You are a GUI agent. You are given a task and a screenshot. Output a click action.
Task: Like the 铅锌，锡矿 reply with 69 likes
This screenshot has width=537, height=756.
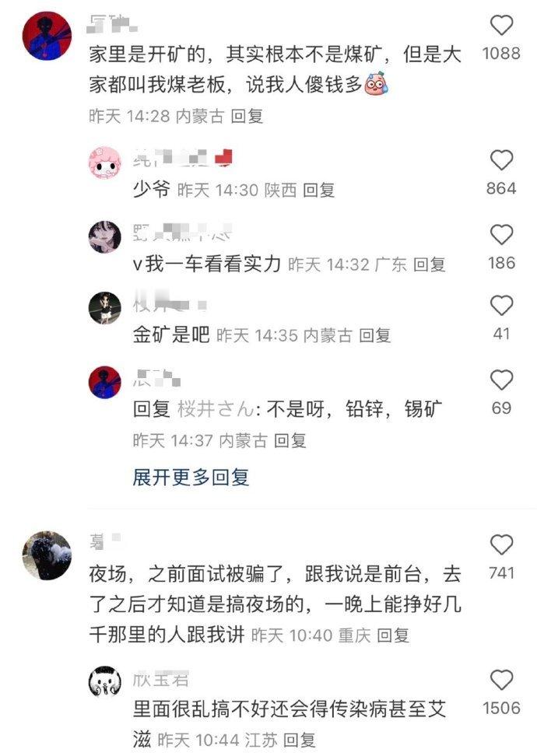point(501,380)
